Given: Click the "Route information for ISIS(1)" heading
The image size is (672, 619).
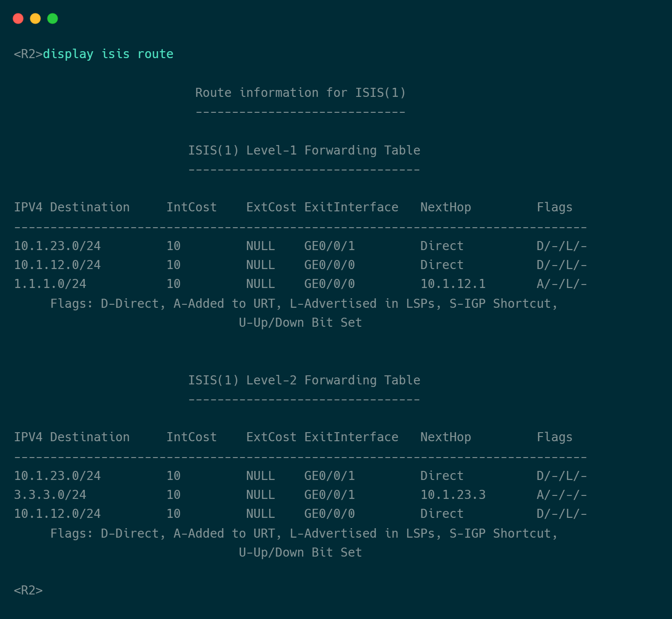Looking at the screenshot, I should (x=300, y=93).
